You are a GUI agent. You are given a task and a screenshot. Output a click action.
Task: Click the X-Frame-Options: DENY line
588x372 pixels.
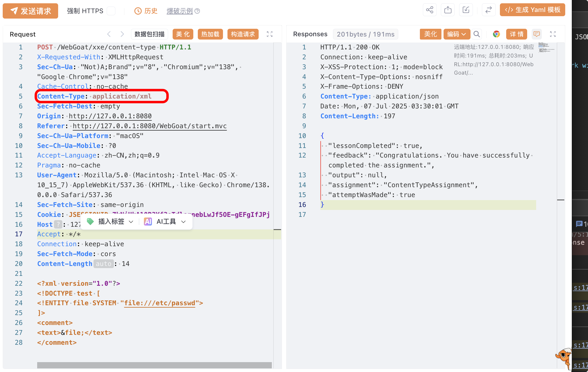(x=362, y=87)
